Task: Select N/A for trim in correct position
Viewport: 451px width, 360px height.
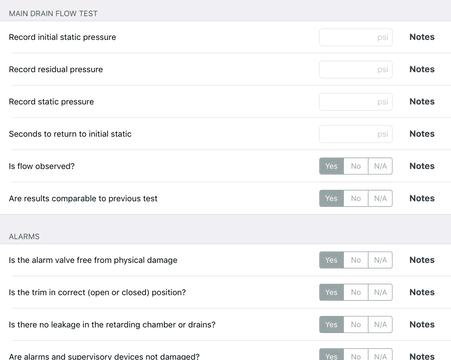Action: pyautogui.click(x=380, y=292)
